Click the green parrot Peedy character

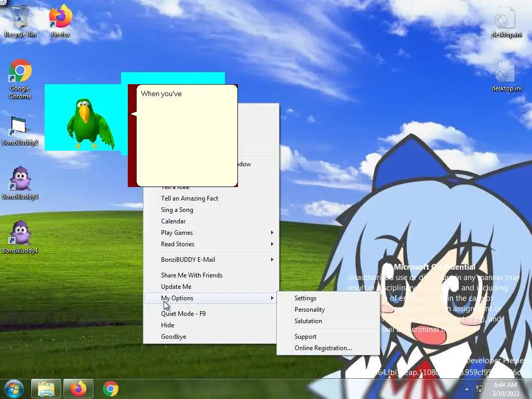click(x=89, y=124)
